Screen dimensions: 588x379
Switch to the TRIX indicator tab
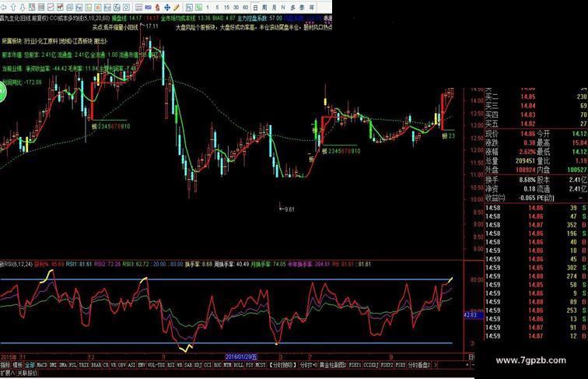pos(84,365)
